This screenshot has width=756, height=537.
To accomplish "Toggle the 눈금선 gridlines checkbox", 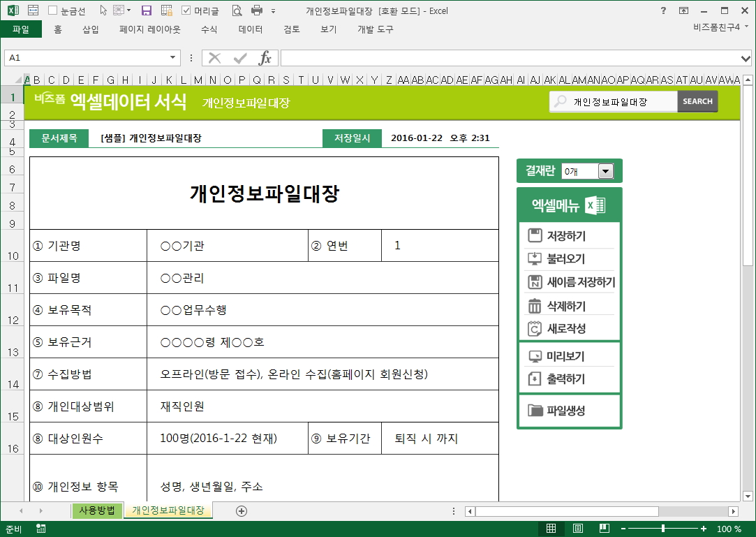I will [x=54, y=10].
